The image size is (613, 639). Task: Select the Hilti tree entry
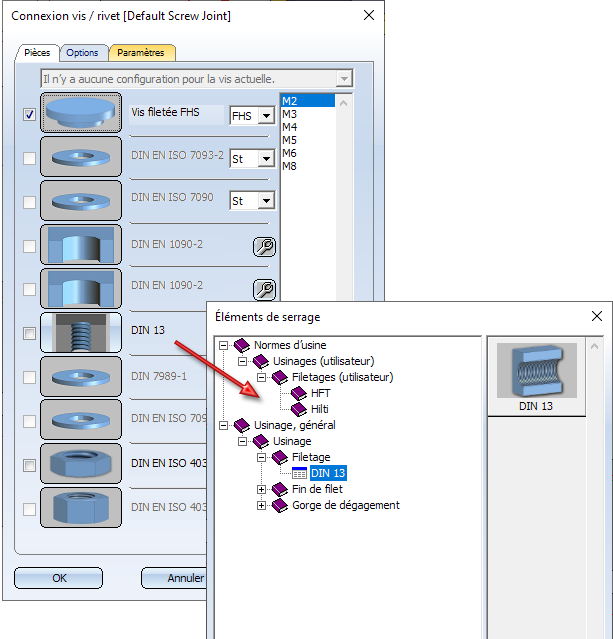click(320, 409)
